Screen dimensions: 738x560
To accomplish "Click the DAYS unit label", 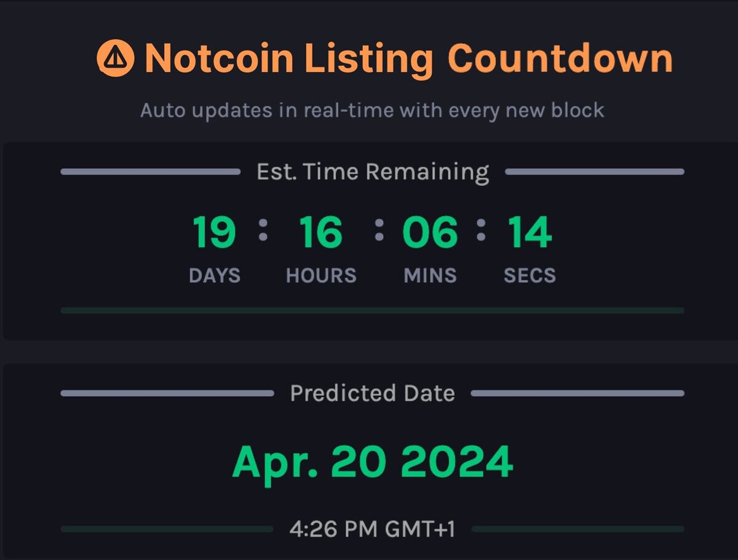I will (x=214, y=275).
